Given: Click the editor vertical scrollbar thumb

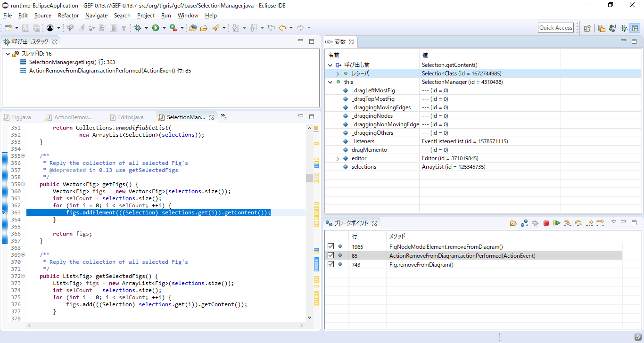Looking at the screenshot, I should click(309, 178).
